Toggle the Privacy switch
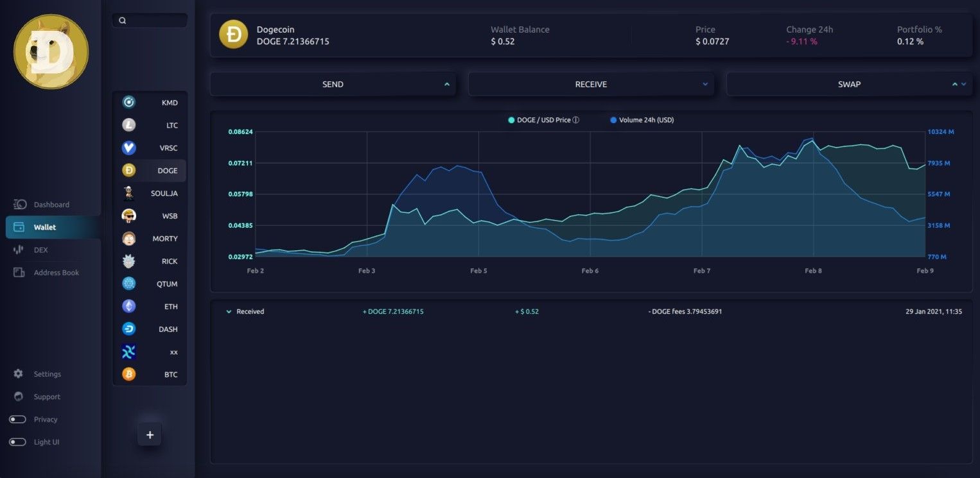Image resolution: width=980 pixels, height=478 pixels. (17, 420)
